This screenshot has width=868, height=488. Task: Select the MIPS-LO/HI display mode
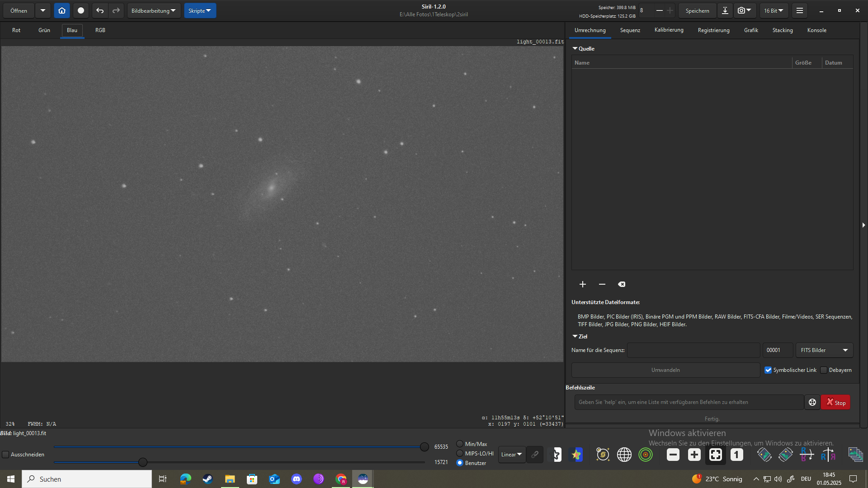[x=460, y=453]
